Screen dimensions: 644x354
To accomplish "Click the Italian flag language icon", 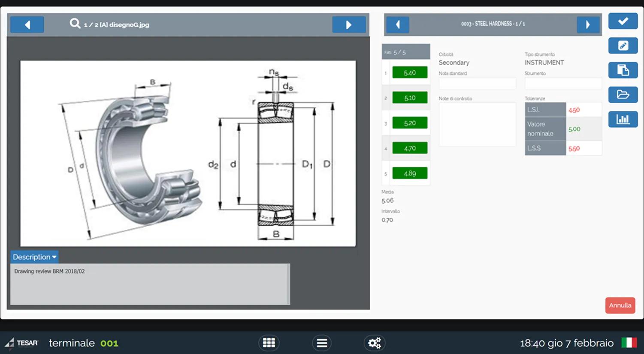I will tap(629, 343).
